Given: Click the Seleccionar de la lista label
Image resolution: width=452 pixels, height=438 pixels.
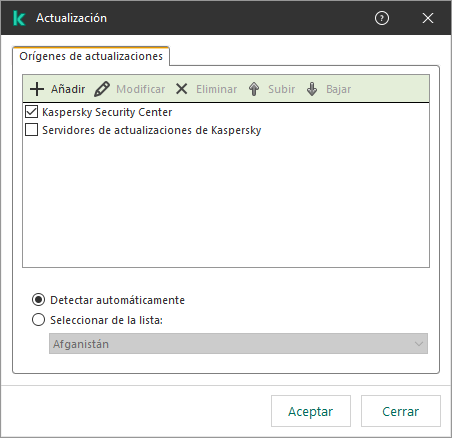Looking at the screenshot, I should click(106, 320).
